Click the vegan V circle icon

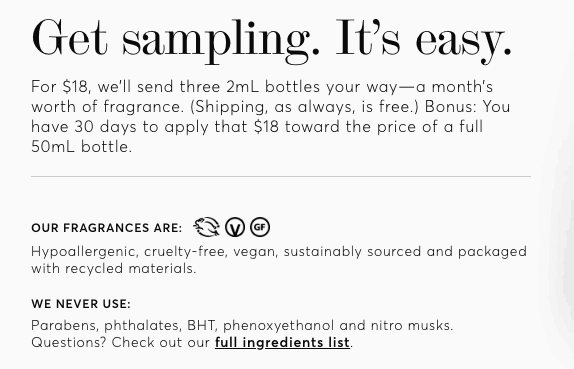(x=235, y=227)
